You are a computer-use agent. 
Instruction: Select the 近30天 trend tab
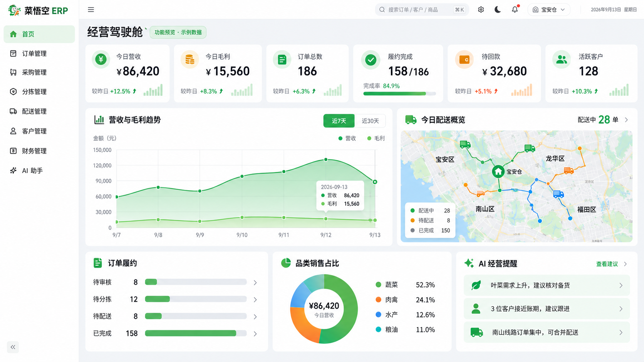[x=370, y=121]
